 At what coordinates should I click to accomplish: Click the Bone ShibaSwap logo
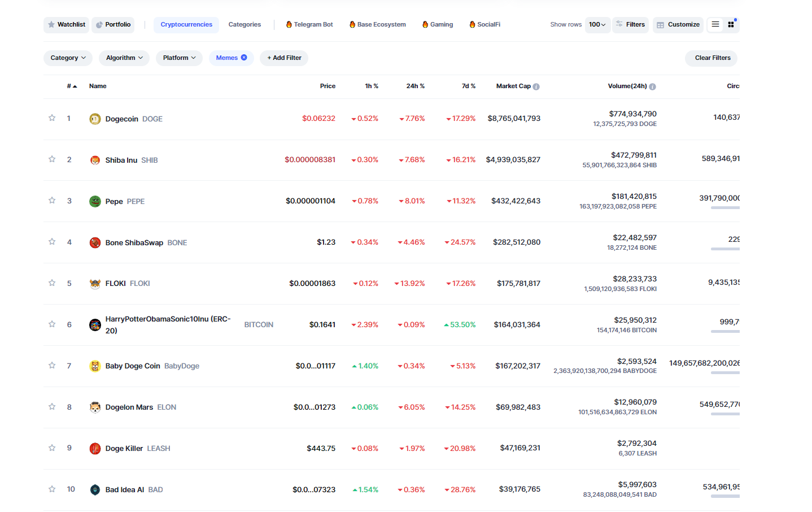pyautogui.click(x=95, y=242)
